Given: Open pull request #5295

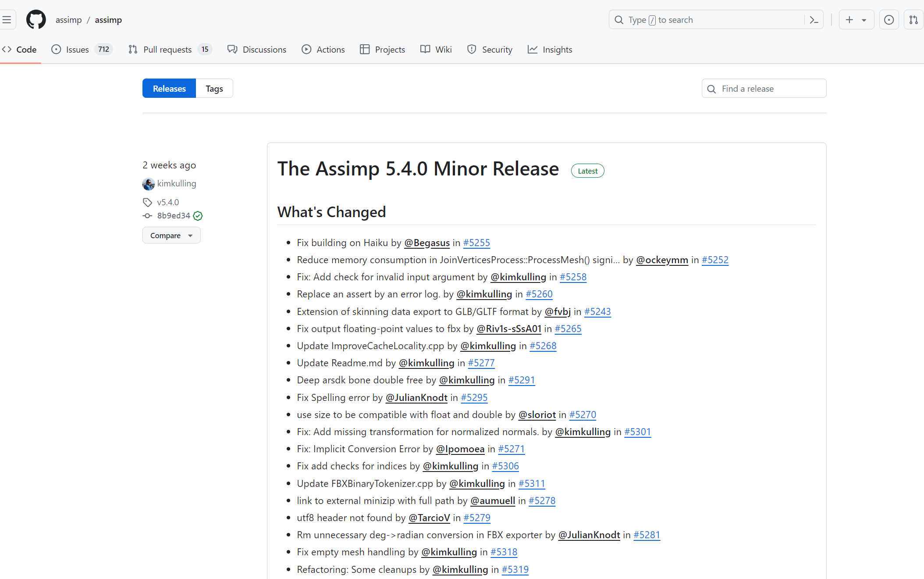Looking at the screenshot, I should 474,397.
